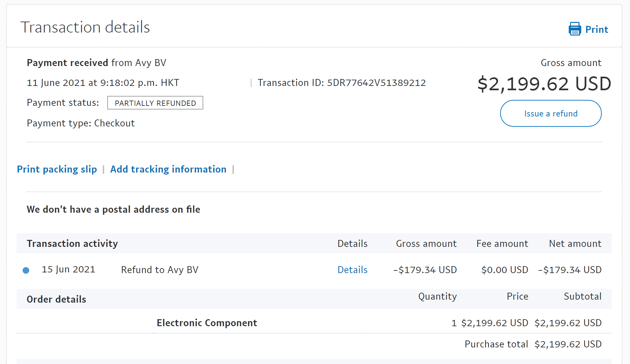
Task: Click the 15 Jun 2021 activity date
Action: (x=68, y=269)
